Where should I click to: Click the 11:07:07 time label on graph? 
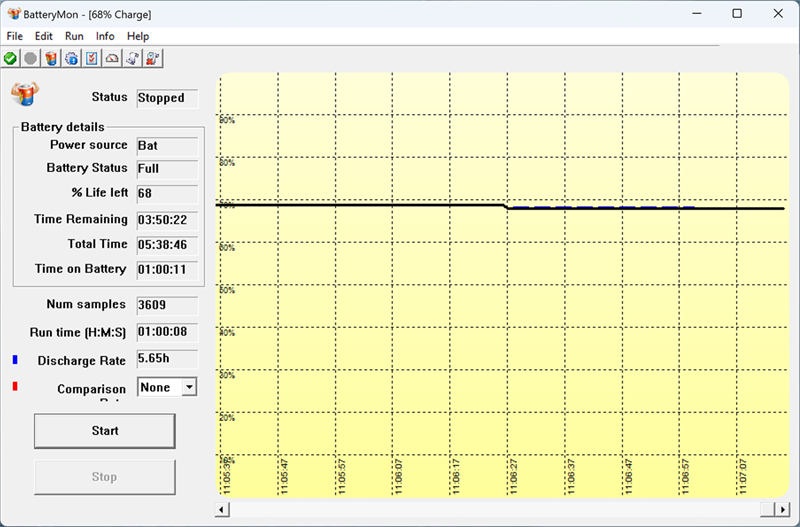pyautogui.click(x=742, y=476)
